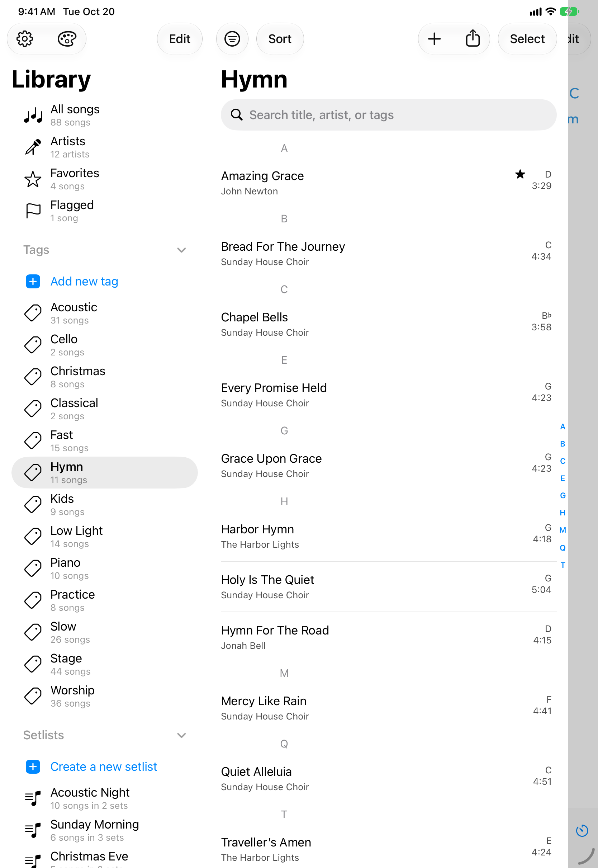598x868 pixels.
Task: Tap the tag icon beside Christmas
Action: (33, 377)
